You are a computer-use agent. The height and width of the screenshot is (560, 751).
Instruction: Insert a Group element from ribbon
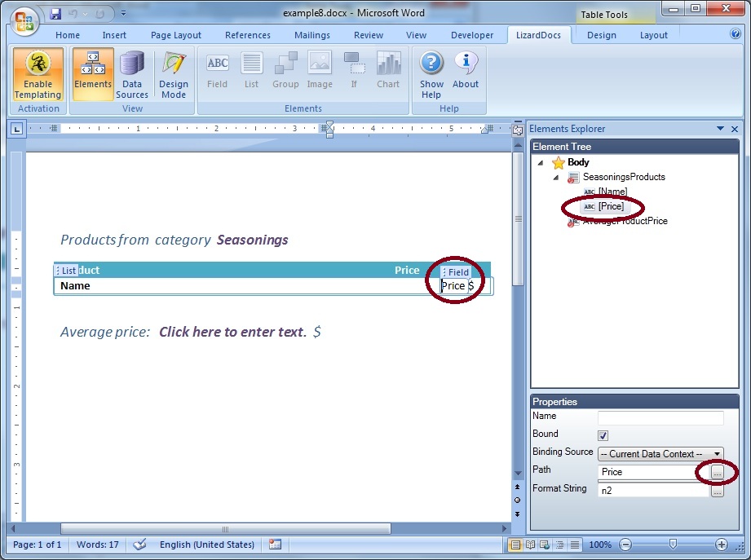click(x=285, y=71)
